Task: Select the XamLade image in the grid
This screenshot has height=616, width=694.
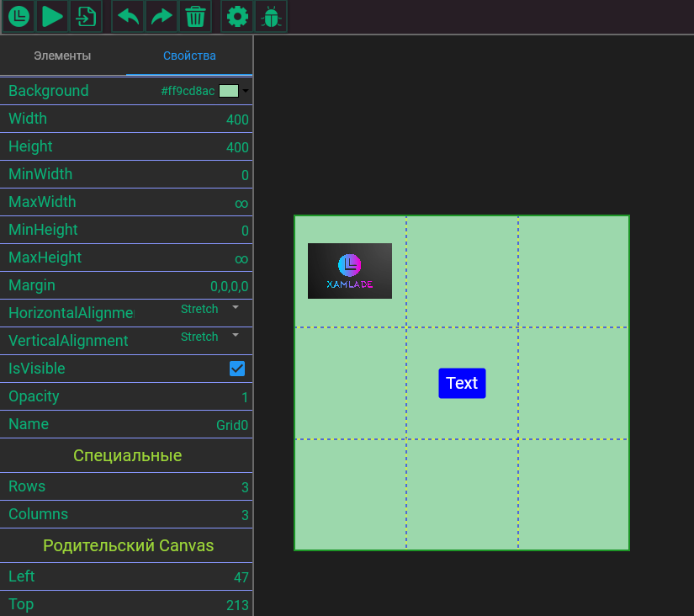Action: [x=350, y=271]
